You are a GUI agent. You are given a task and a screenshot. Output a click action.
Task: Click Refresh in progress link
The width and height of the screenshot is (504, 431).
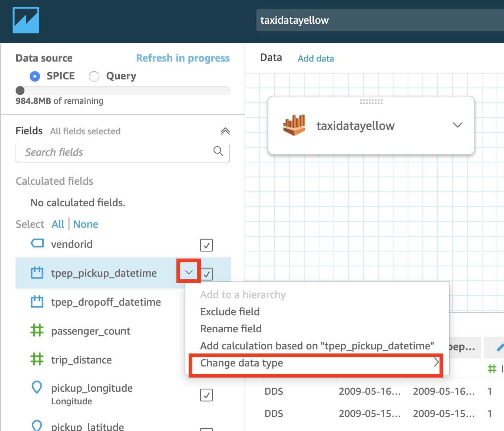[x=183, y=58]
